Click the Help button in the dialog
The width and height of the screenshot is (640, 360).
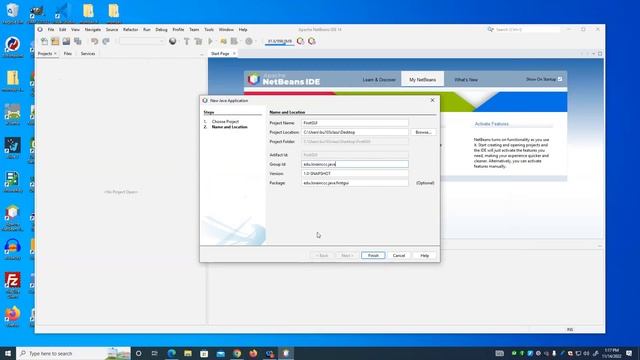click(424, 256)
